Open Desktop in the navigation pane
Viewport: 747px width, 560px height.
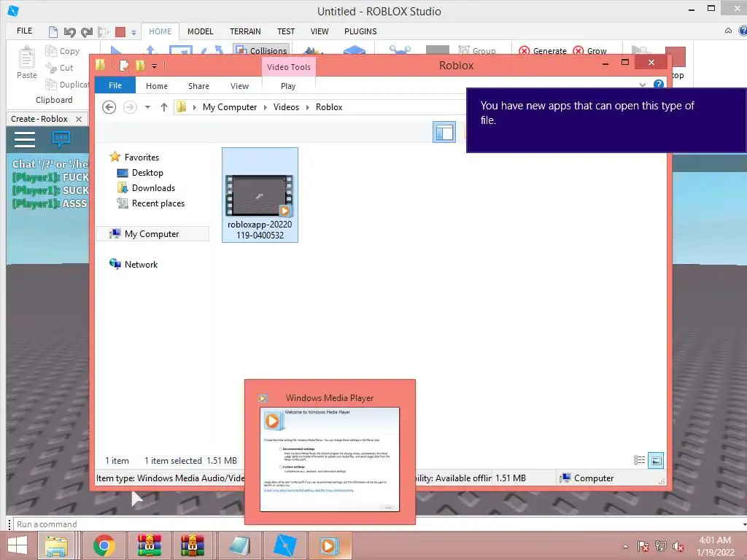pyautogui.click(x=147, y=172)
